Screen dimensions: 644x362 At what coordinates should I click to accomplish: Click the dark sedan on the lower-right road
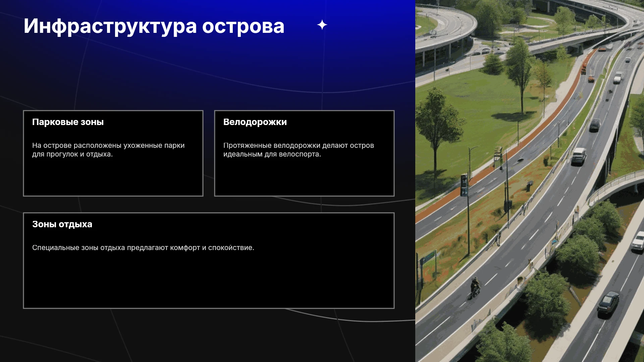coord(608,302)
